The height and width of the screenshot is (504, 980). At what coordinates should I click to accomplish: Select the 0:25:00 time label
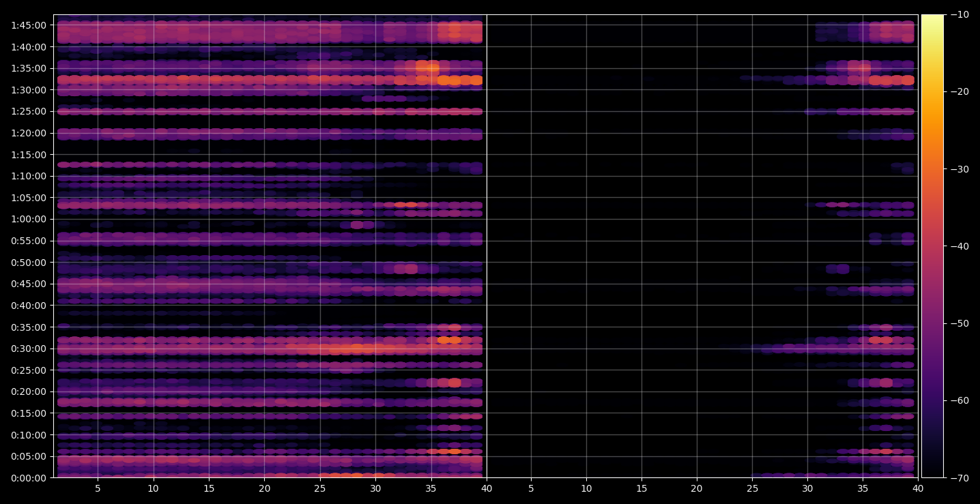[x=29, y=370]
